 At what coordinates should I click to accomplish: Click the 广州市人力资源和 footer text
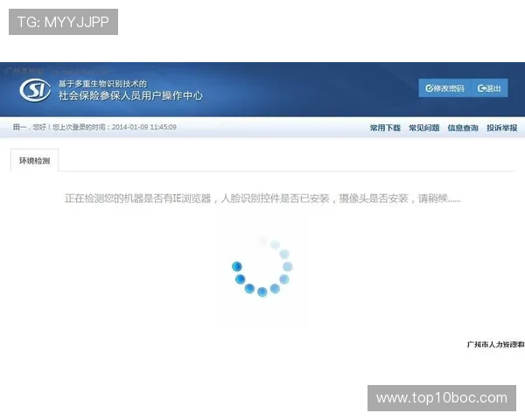point(495,344)
